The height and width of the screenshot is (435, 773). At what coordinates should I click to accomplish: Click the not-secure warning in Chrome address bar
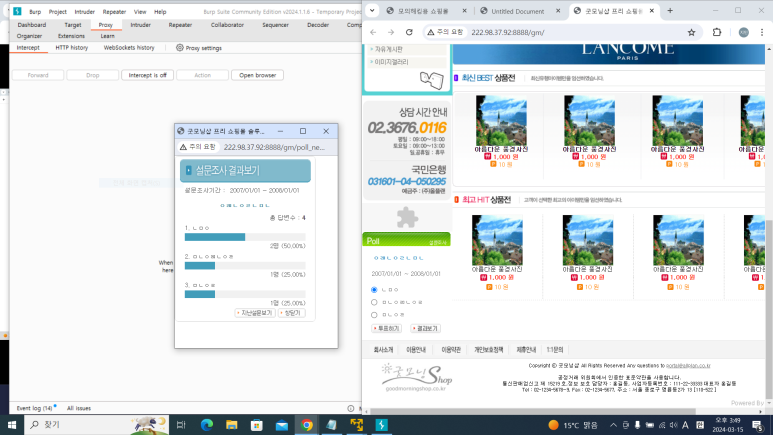pos(445,32)
